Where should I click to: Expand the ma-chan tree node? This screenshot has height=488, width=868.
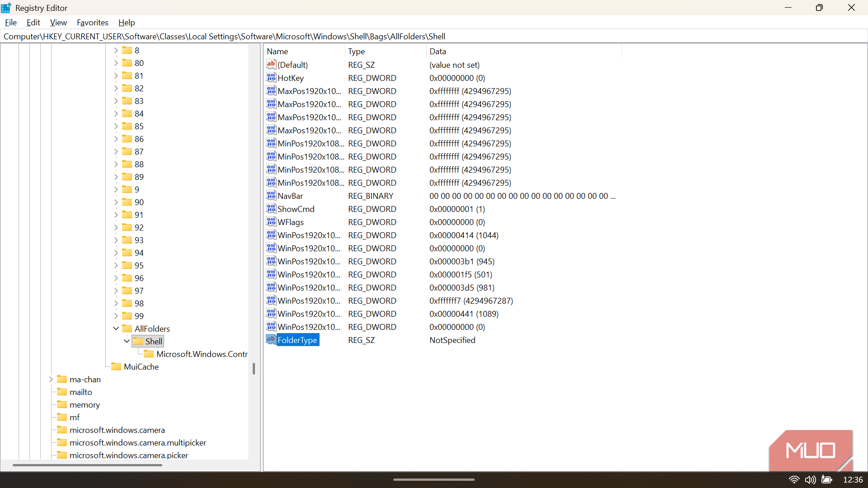tap(51, 379)
